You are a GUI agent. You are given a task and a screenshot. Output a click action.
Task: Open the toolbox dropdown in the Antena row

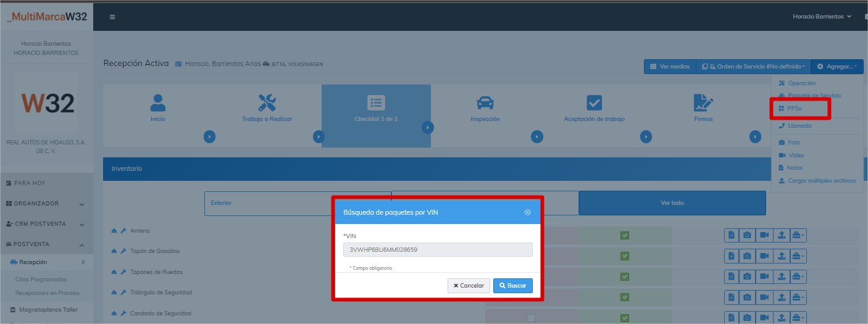(x=798, y=235)
